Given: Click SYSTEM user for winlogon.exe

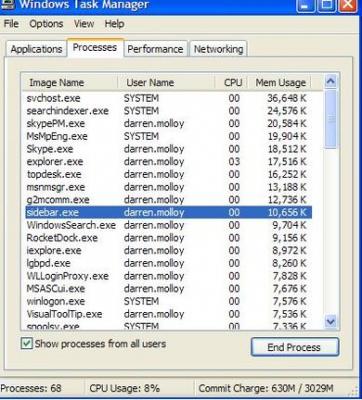Looking at the screenshot, I should tap(141, 301).
